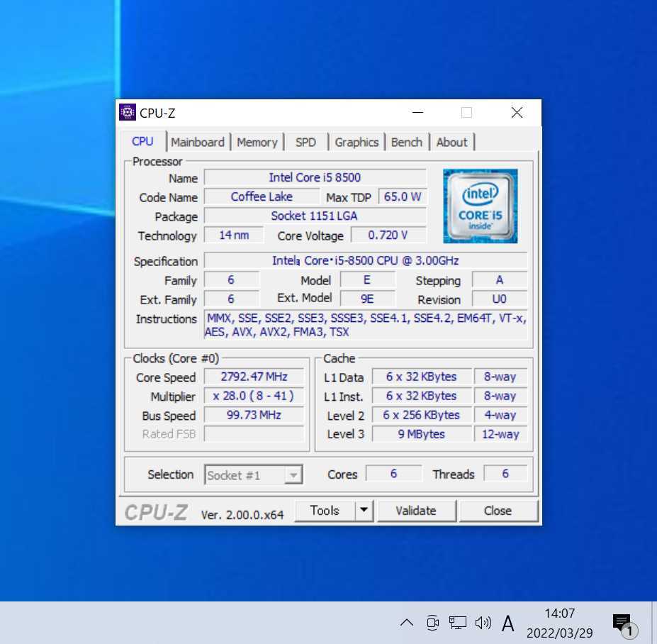Click the Max TDP value 65.0 W
This screenshot has height=644, width=657.
coord(403,196)
